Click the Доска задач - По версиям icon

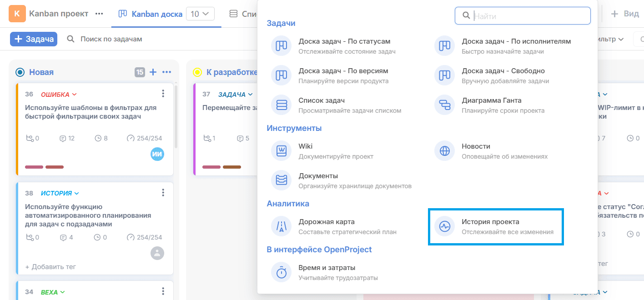[x=282, y=75]
